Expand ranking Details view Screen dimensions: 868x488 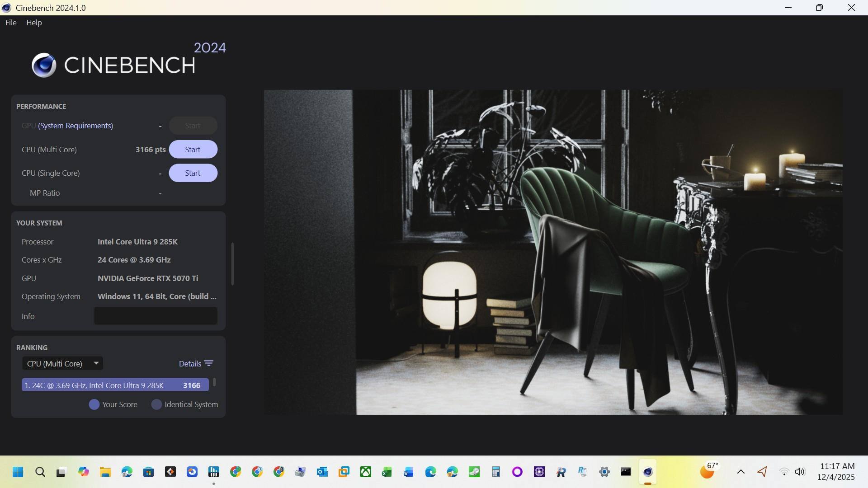[x=190, y=364]
